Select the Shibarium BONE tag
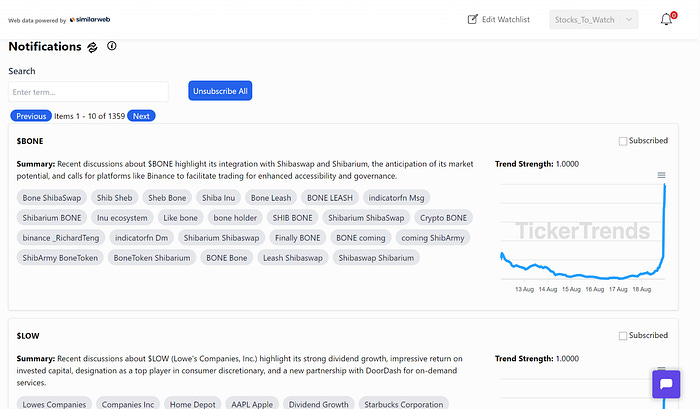The width and height of the screenshot is (700, 409). tap(52, 218)
